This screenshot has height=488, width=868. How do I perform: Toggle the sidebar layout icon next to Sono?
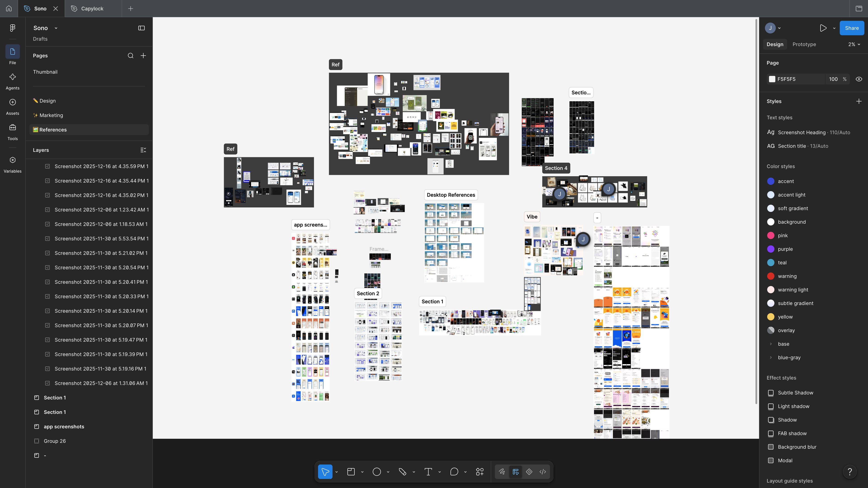tap(142, 28)
